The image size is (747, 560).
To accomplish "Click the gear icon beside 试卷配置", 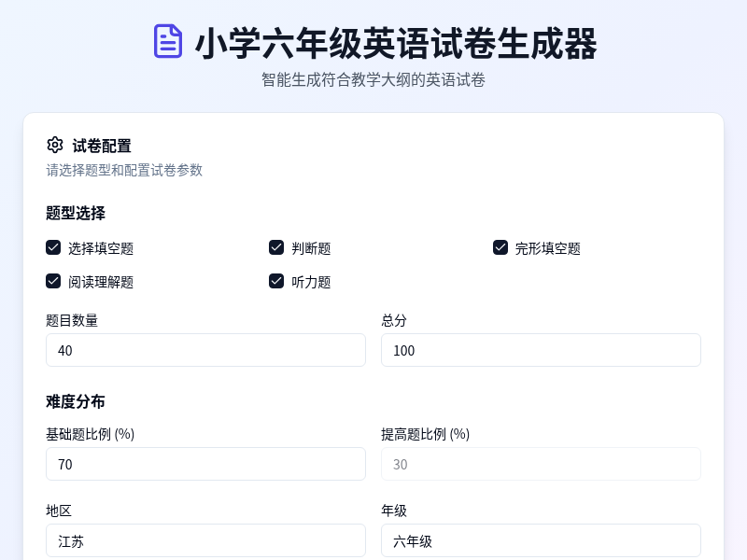I will coord(55,145).
